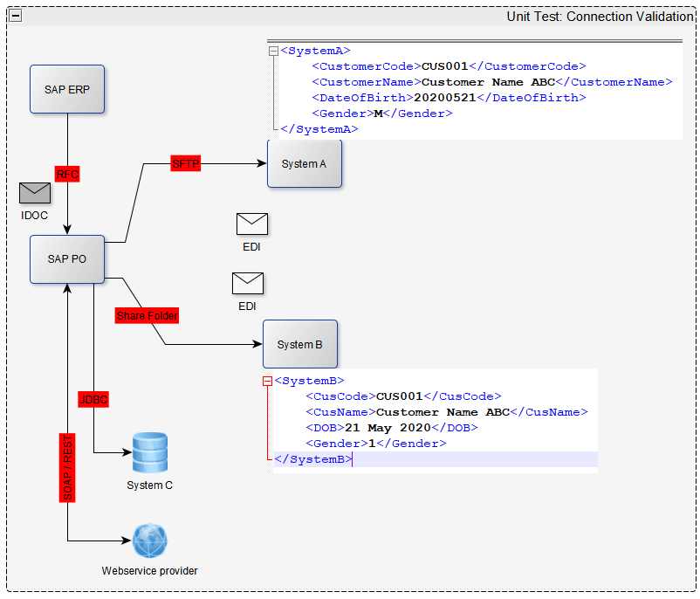Click the Unit Test: Connection Validation title
Image resolution: width=700 pixels, height=599 pixels.
(x=599, y=17)
